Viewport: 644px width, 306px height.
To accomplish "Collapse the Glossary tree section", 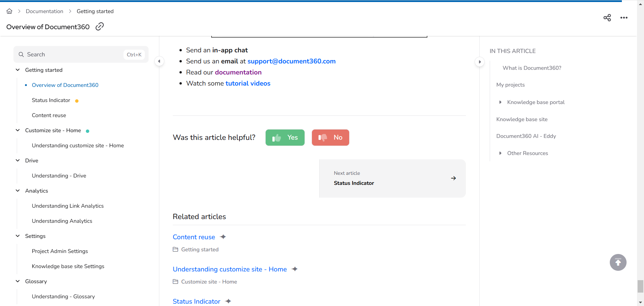I will coord(18,281).
